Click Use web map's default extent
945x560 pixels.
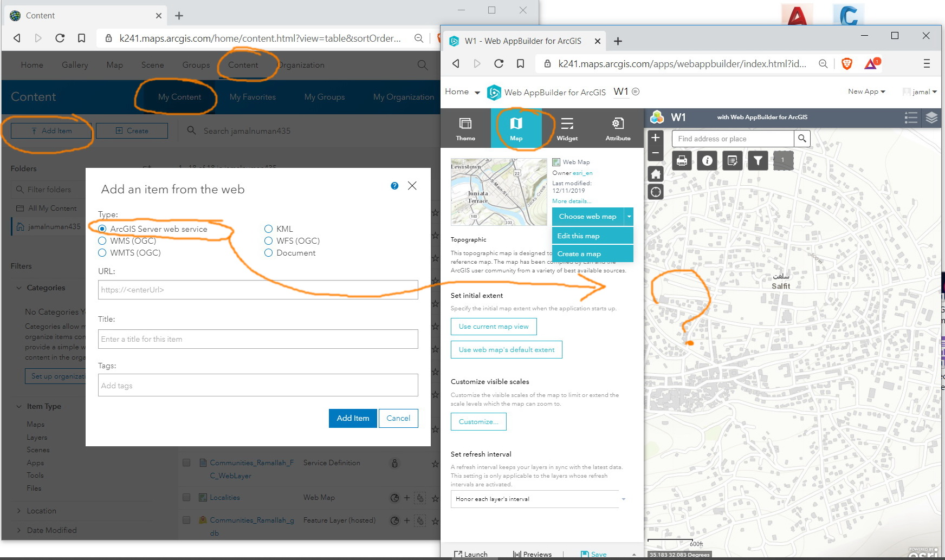pos(507,350)
